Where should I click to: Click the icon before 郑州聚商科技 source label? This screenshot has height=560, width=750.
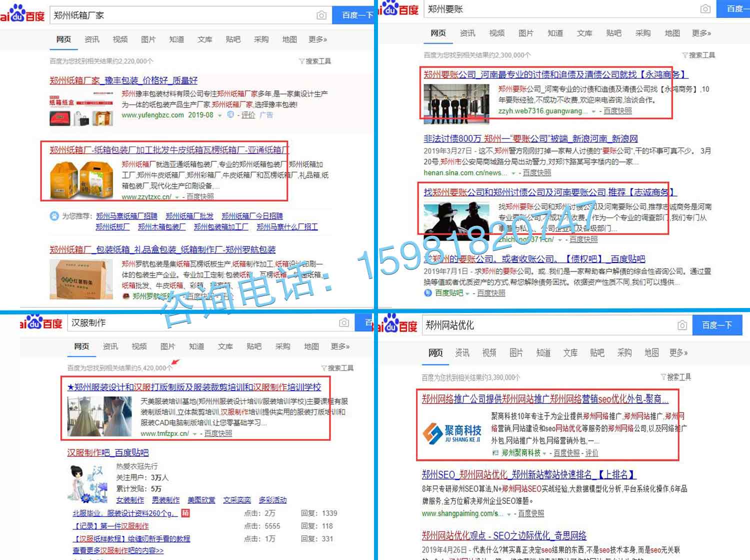coord(495,453)
